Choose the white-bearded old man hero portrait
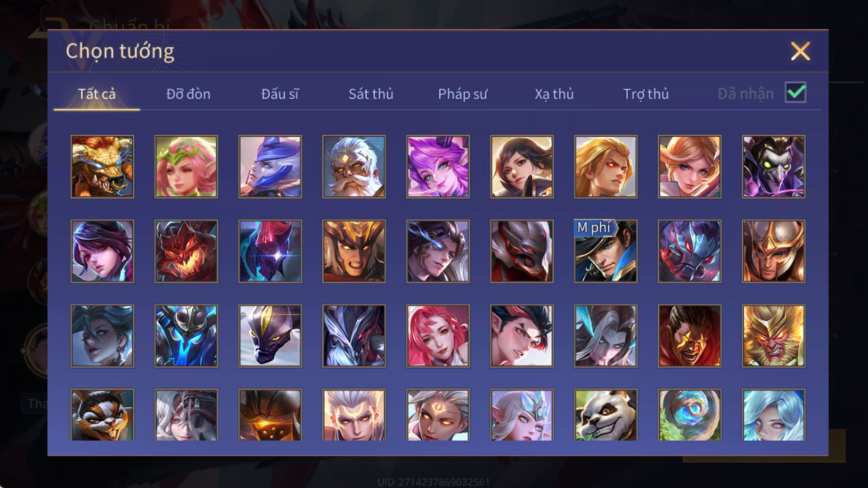 pyautogui.click(x=354, y=167)
